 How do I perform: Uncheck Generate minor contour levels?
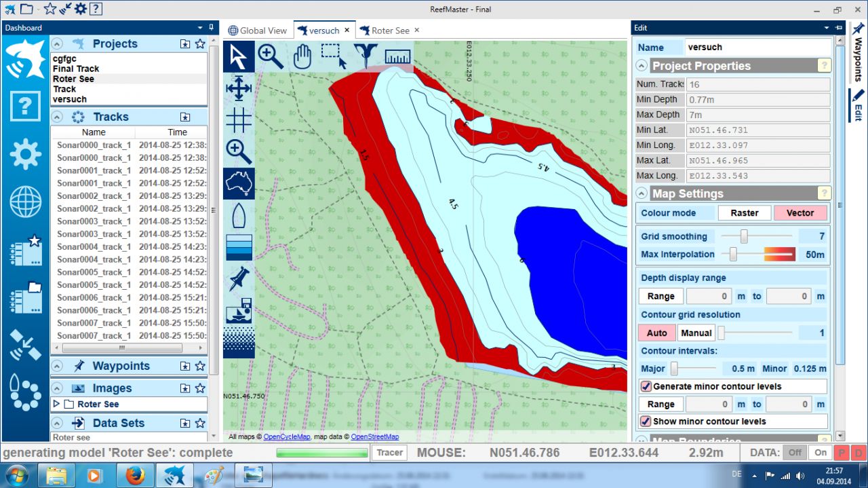point(646,386)
